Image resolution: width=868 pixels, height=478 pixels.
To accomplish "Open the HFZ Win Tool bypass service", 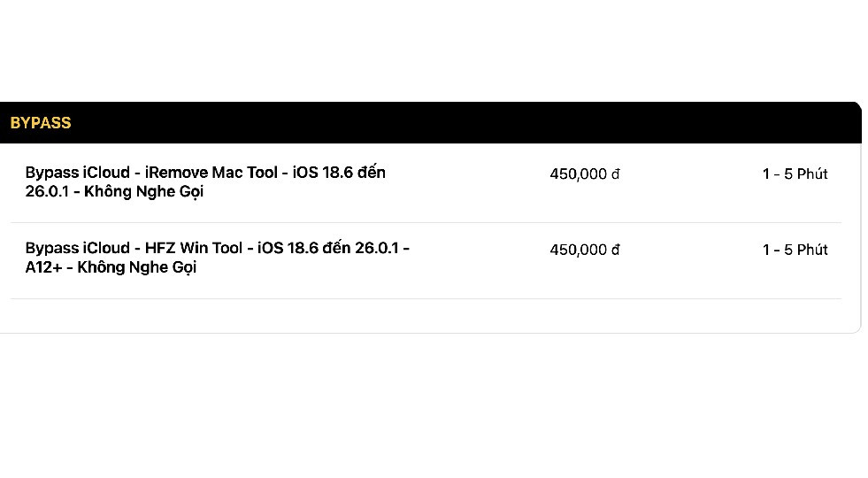I will tap(217, 258).
